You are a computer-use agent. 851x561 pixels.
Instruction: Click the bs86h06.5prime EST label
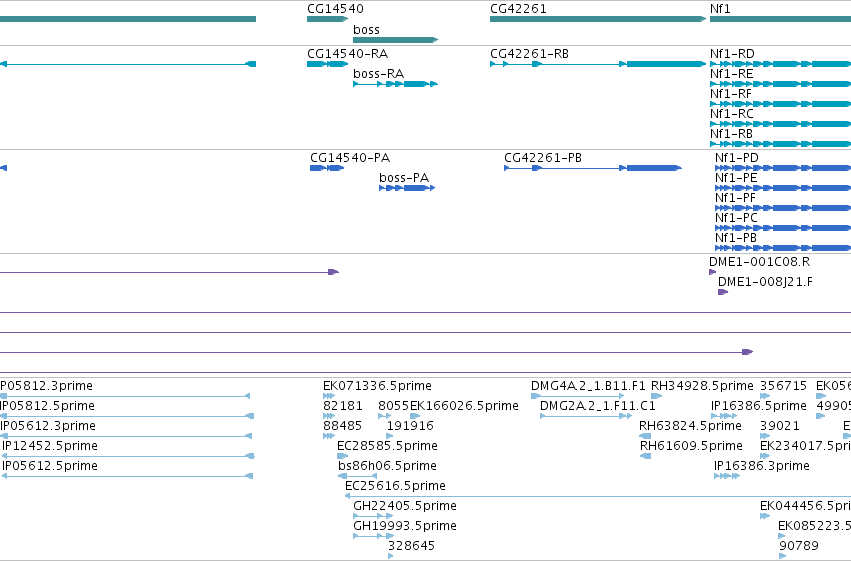(x=387, y=466)
